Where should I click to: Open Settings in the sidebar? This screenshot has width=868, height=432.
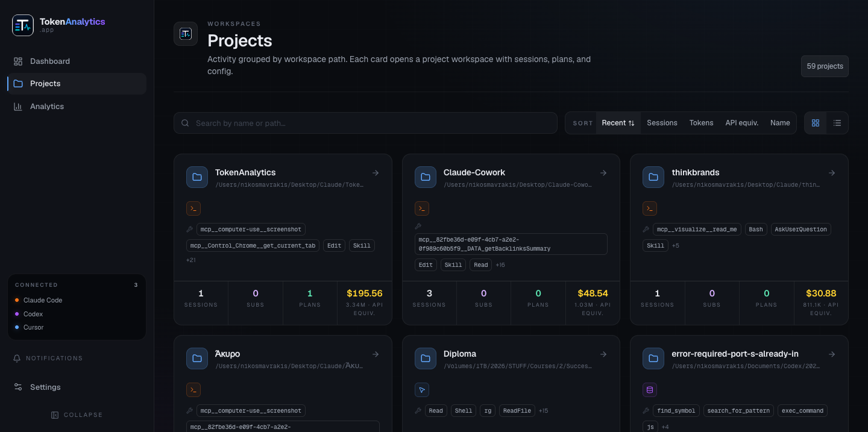click(x=77, y=387)
